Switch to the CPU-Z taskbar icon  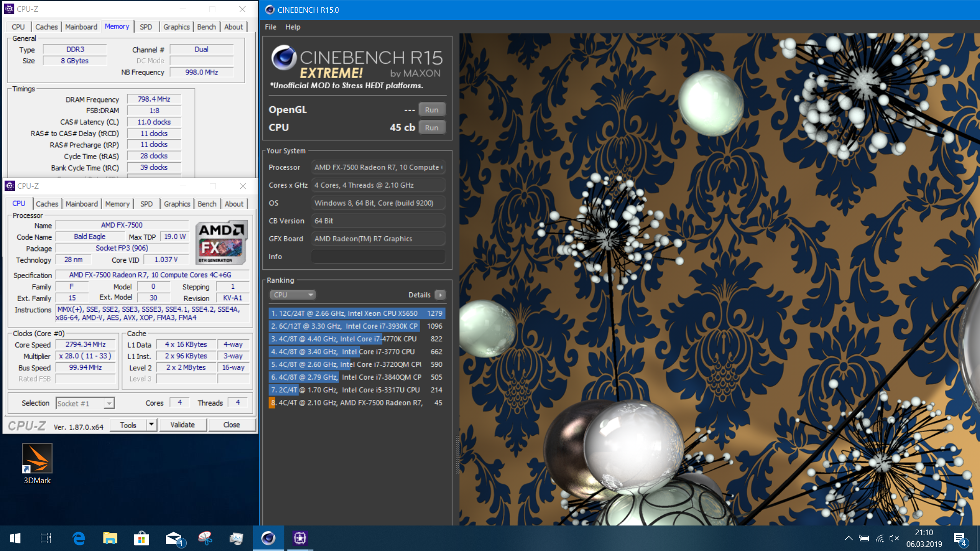click(x=300, y=538)
